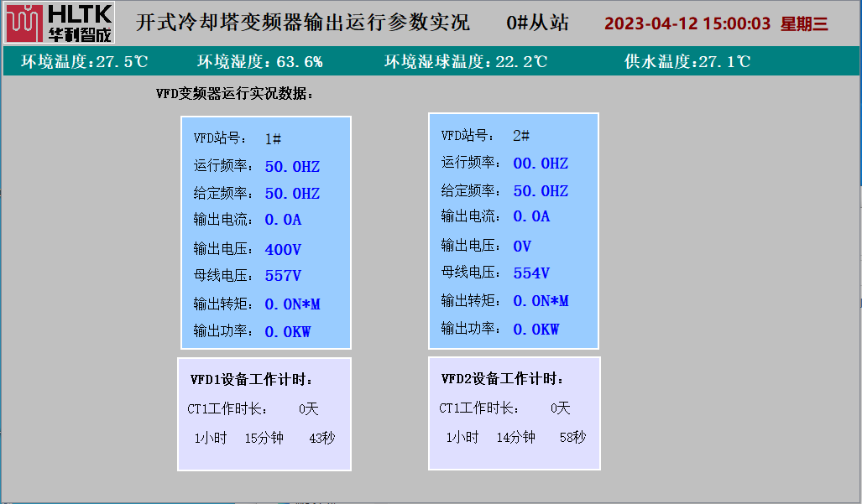Click the VFD2设备工作计时 panel title
The image size is (862, 504).
[503, 379]
